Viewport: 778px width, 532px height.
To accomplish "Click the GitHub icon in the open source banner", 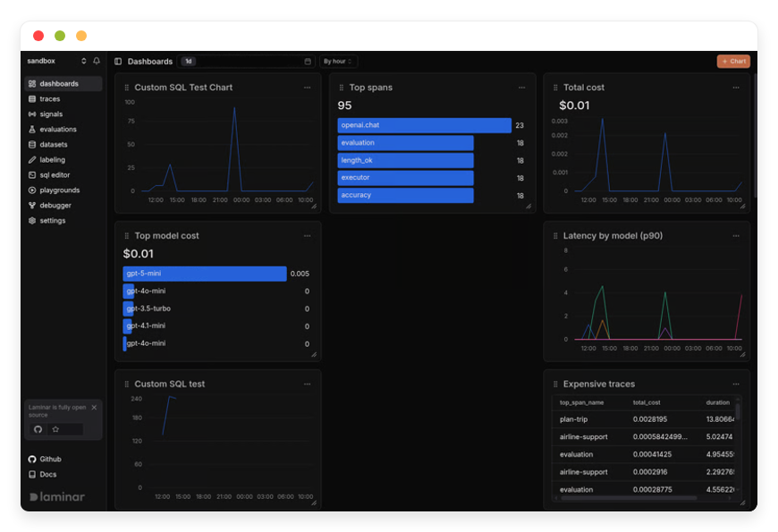I will pos(38,429).
